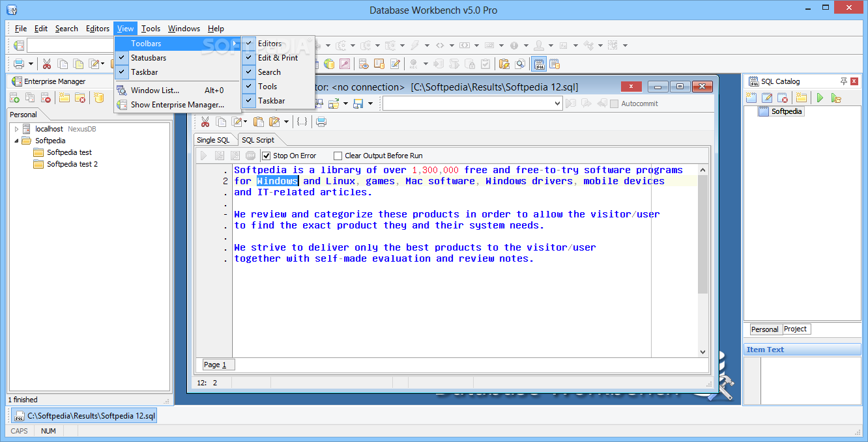Click the create database icon in Enterprise Manager
The image size is (868, 442).
pyautogui.click(x=98, y=98)
